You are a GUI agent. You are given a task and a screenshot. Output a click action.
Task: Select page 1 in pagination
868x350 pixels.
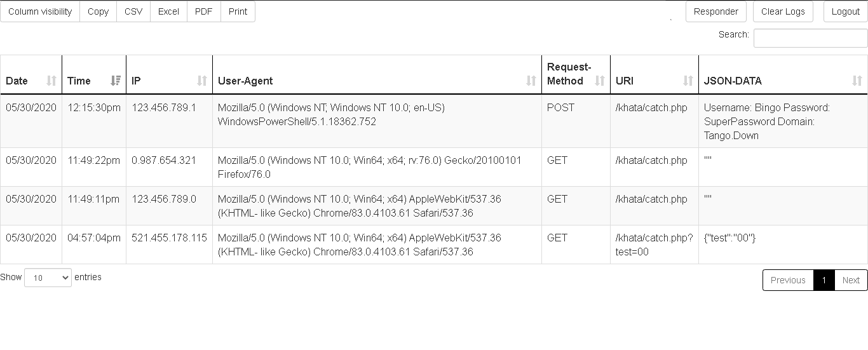click(824, 280)
